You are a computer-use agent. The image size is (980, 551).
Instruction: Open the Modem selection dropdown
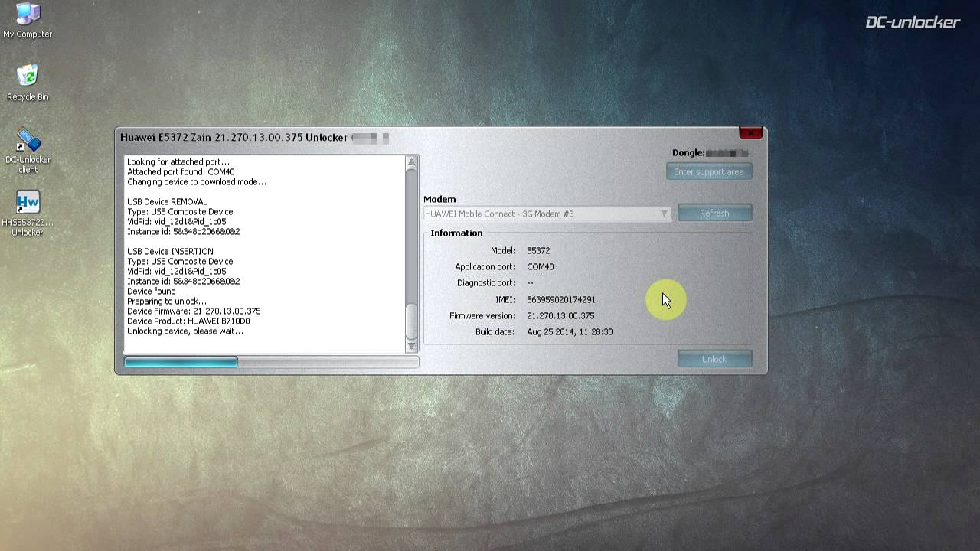(x=547, y=214)
